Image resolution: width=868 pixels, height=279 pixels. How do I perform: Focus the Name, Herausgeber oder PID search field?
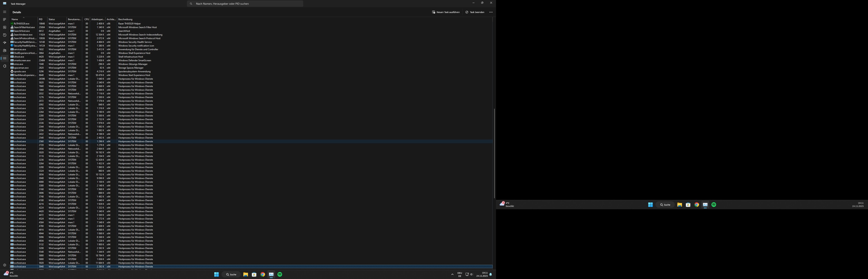coord(245,4)
